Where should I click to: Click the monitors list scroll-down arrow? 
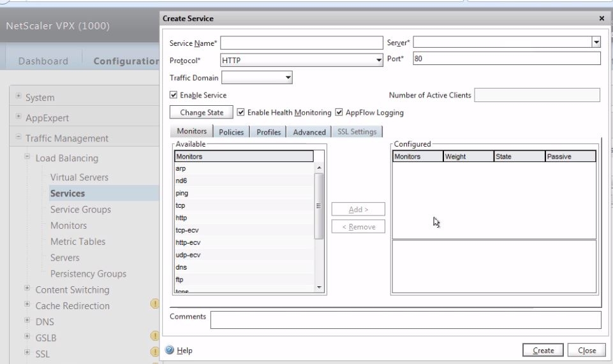pyautogui.click(x=319, y=288)
